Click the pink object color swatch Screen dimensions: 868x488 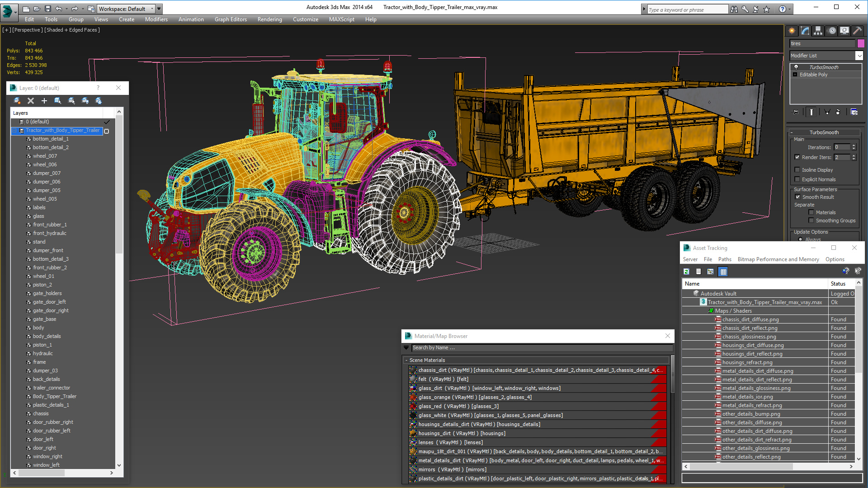(861, 43)
